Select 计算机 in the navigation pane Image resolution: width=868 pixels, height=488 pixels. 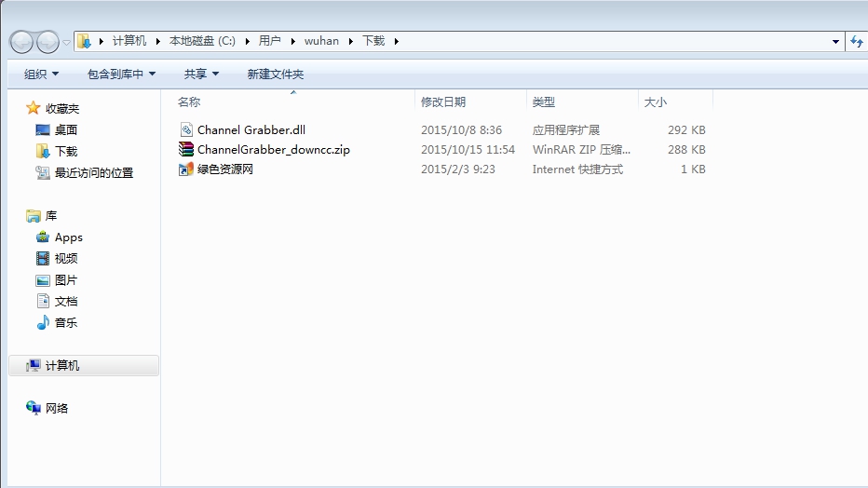[x=62, y=366]
